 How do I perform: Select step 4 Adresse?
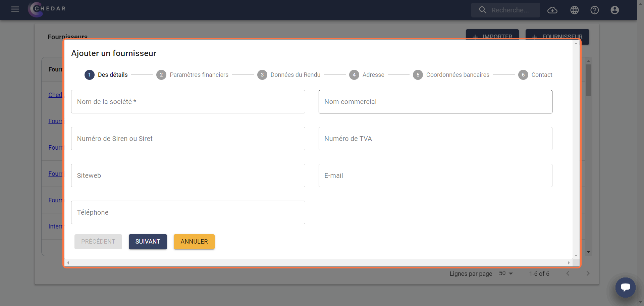(x=367, y=75)
